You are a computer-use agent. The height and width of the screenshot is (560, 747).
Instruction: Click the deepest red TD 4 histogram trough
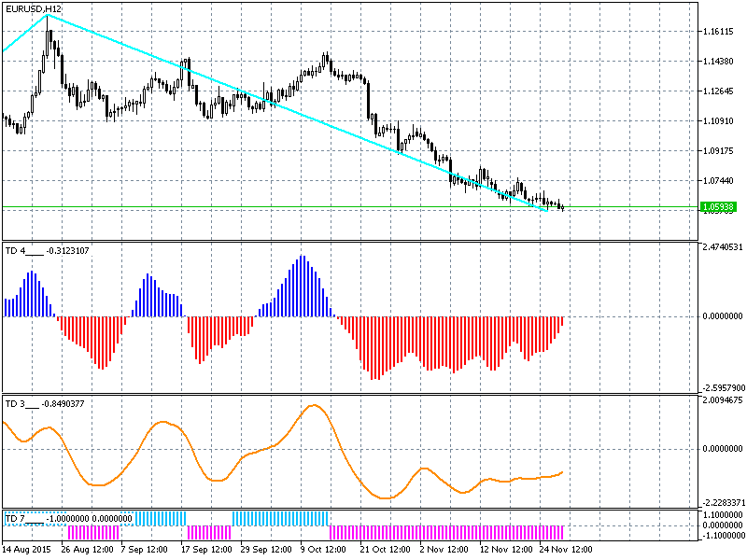(374, 377)
